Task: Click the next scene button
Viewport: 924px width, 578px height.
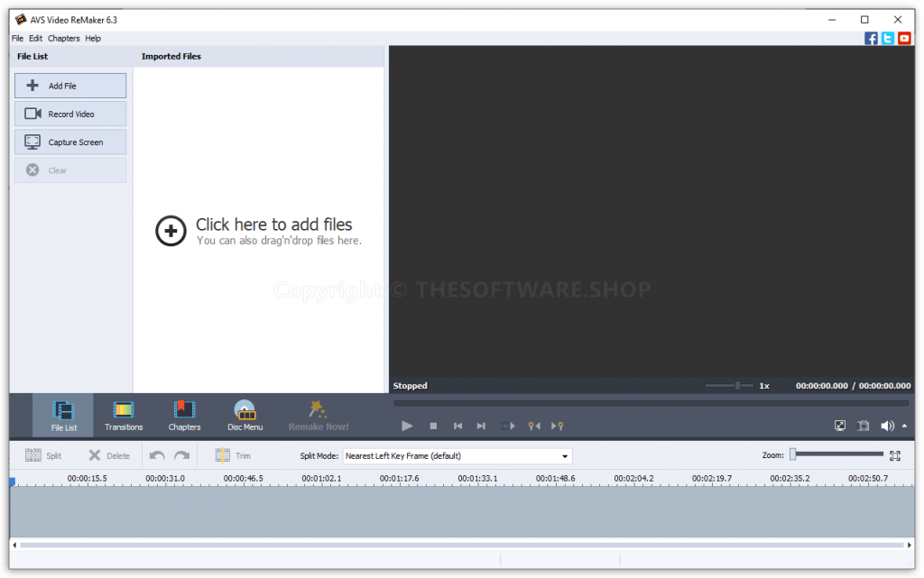Action: (x=507, y=426)
